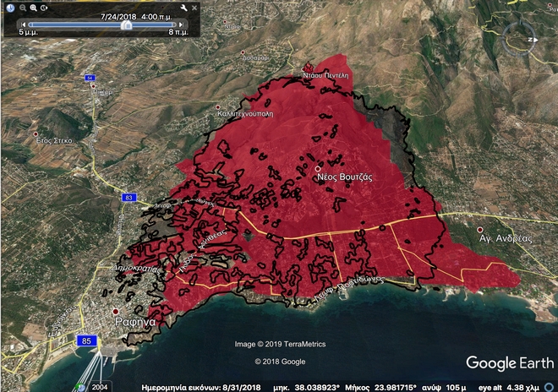Click the road 83 shield marker
Image resolution: width=558 pixels, height=392 pixels.
pos(129,197)
